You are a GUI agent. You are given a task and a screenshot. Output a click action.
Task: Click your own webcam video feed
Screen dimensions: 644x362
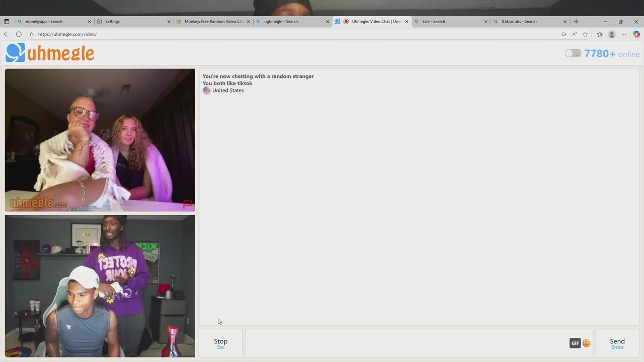[100, 286]
